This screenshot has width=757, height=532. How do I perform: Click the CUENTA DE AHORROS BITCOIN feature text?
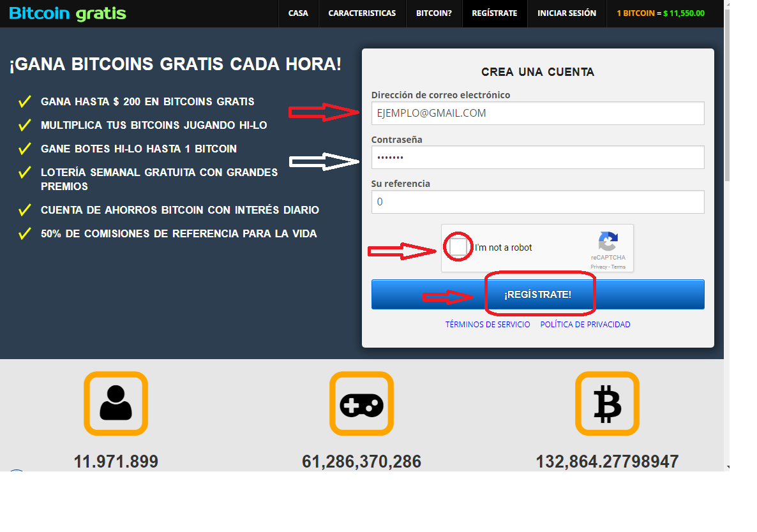point(180,211)
